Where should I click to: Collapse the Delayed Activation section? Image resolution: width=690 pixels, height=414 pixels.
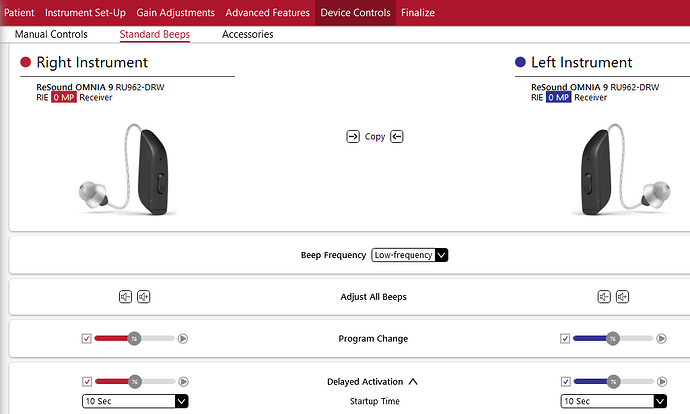point(413,381)
